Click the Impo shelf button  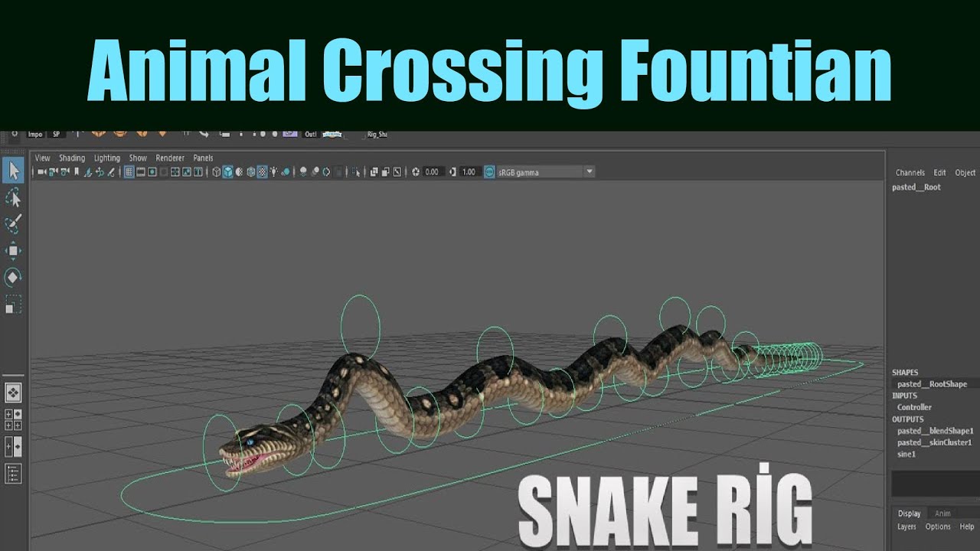click(x=35, y=134)
